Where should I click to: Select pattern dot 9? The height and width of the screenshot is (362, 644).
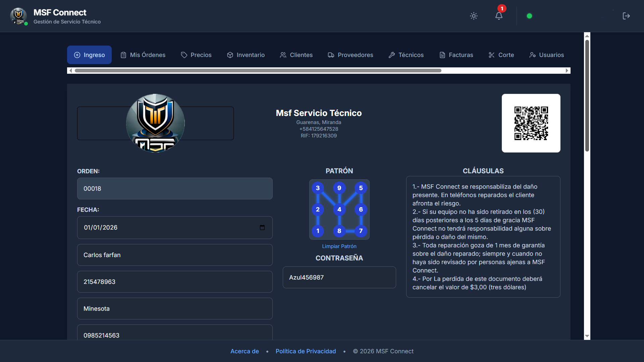point(339,188)
